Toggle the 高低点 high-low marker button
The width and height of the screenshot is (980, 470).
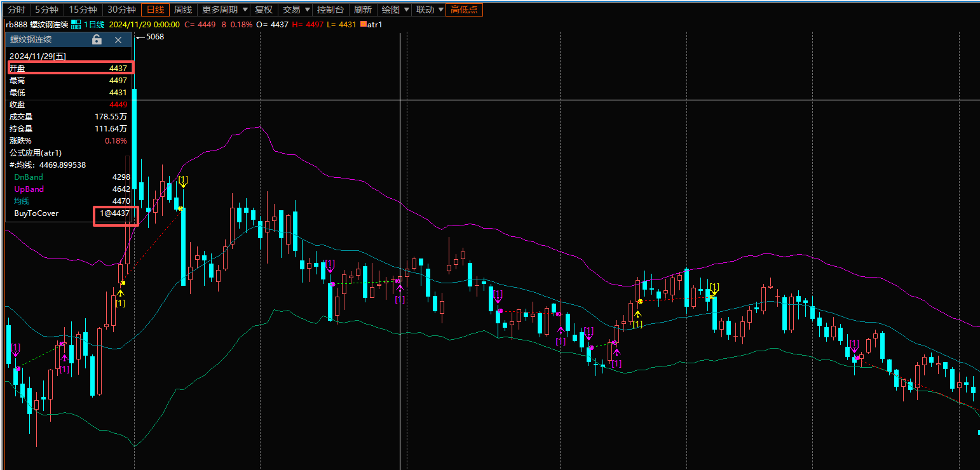[464, 10]
